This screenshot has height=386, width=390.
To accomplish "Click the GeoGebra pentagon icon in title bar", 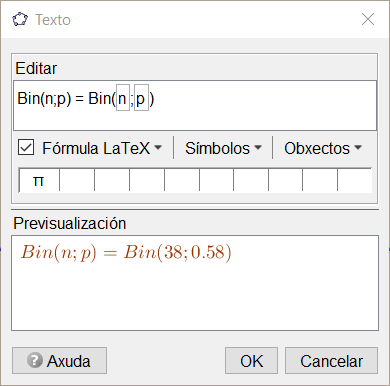I will coord(20,20).
